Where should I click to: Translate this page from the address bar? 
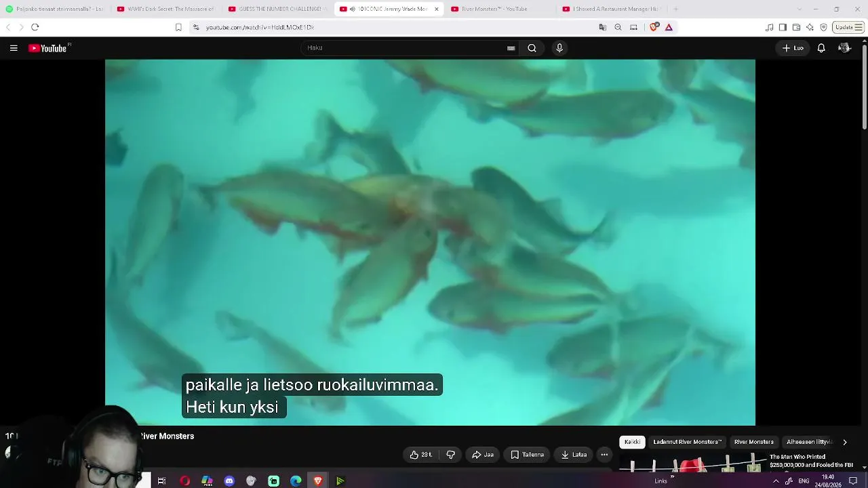(x=602, y=27)
